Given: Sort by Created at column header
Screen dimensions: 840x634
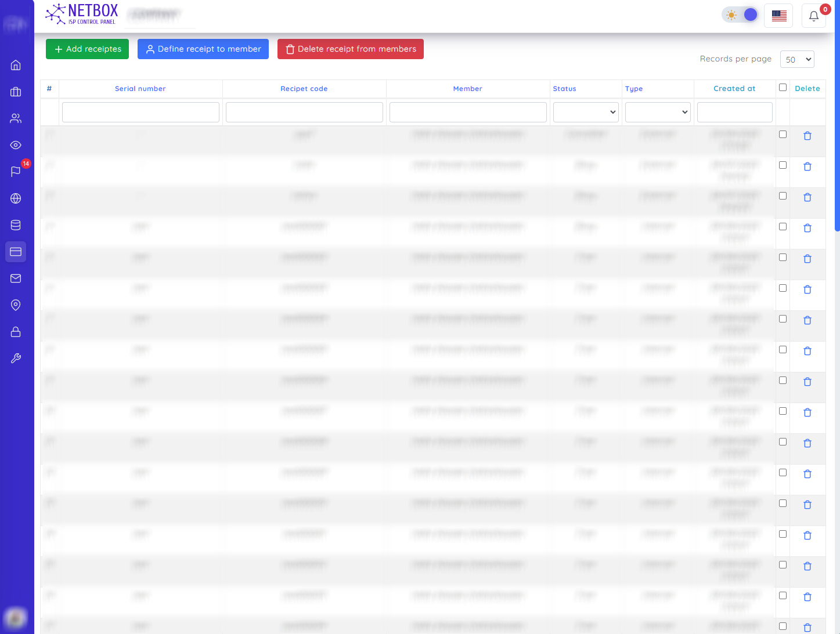Looking at the screenshot, I should (734, 89).
